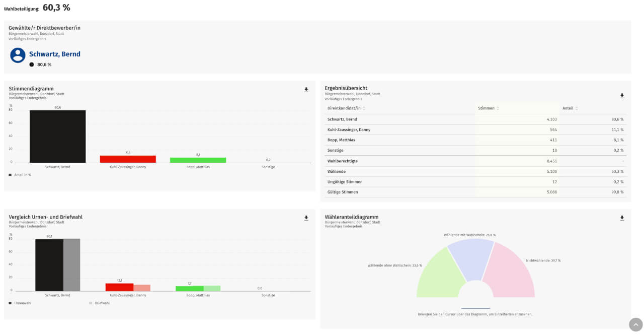644x335 pixels.
Task: Sort table by Stimmen column
Action: [x=498, y=108]
